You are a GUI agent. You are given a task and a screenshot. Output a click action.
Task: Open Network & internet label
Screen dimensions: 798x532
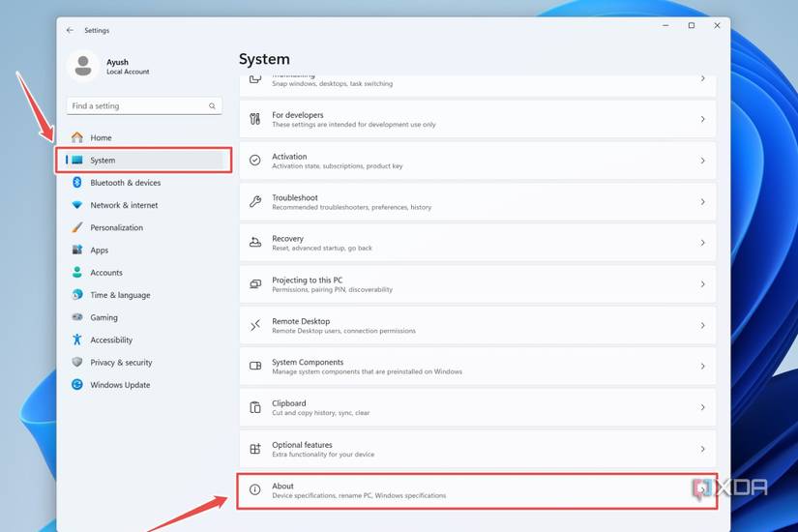[x=124, y=205]
